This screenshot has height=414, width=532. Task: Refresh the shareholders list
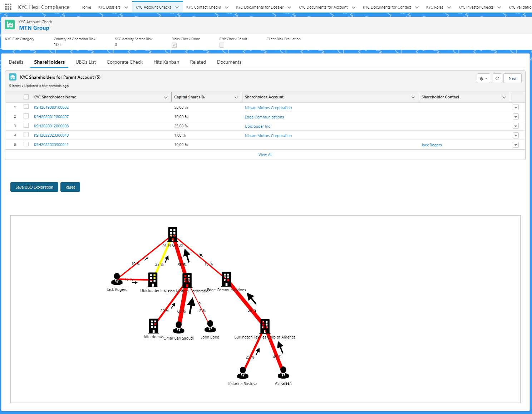pos(497,78)
